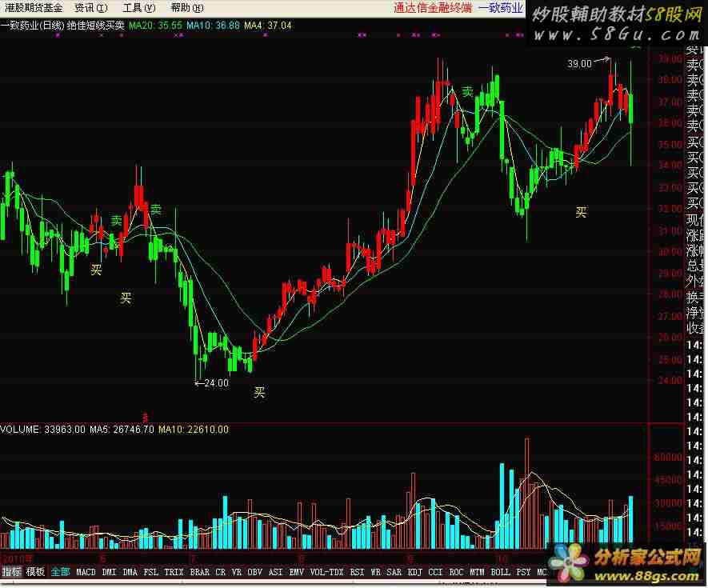The height and width of the screenshot is (588, 708).
Task: Click the 45000 label on volume axis
Action: tap(667, 480)
